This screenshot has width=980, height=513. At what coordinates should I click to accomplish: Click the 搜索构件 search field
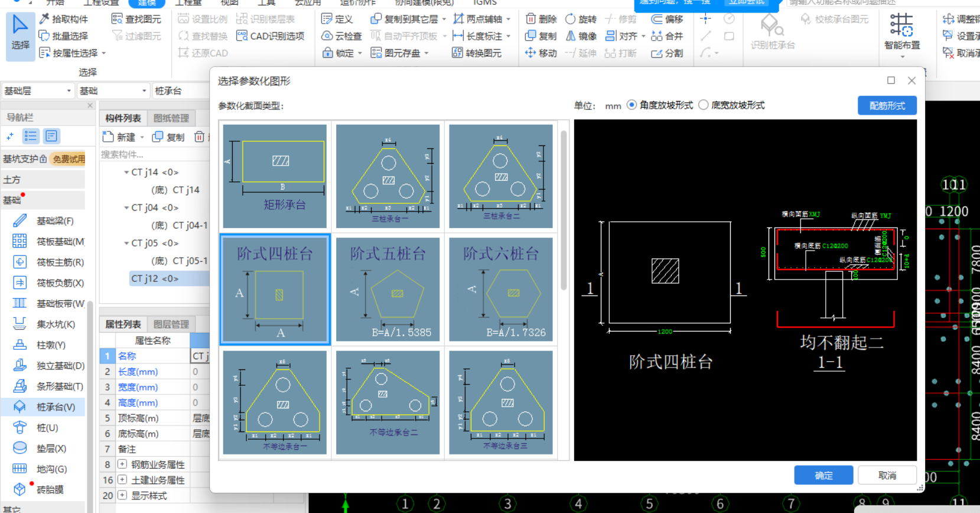click(154, 155)
